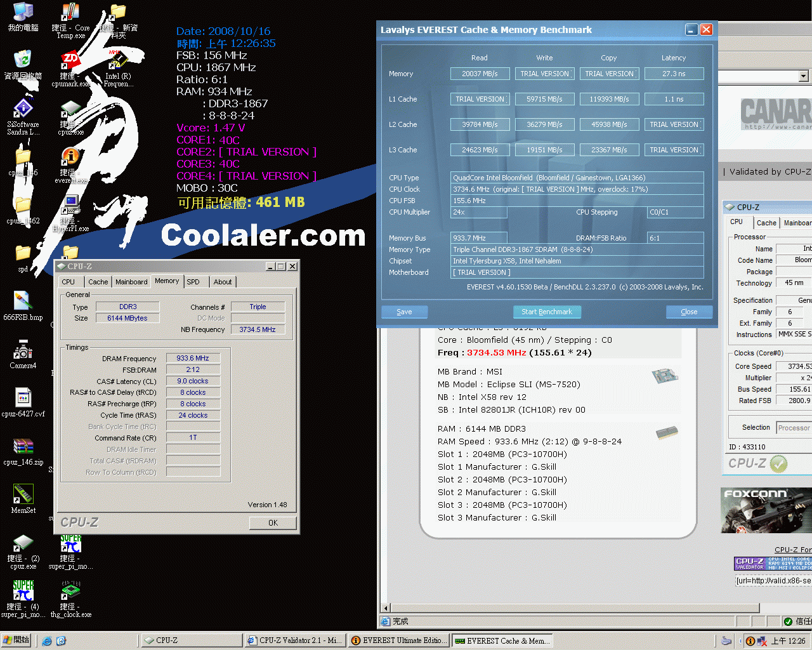Click the Memory Latency 27.3 ns value
The height and width of the screenshot is (650, 812).
[x=674, y=74]
